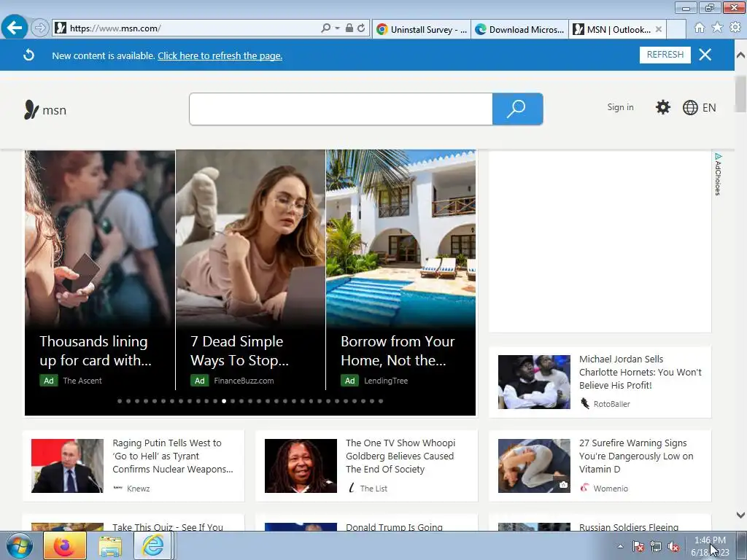Click the Sign in link
The width and height of the screenshot is (747, 560).
tap(620, 107)
